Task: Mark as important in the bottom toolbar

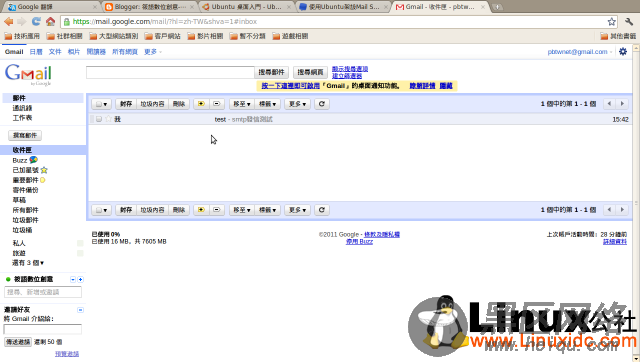Action: (x=201, y=210)
